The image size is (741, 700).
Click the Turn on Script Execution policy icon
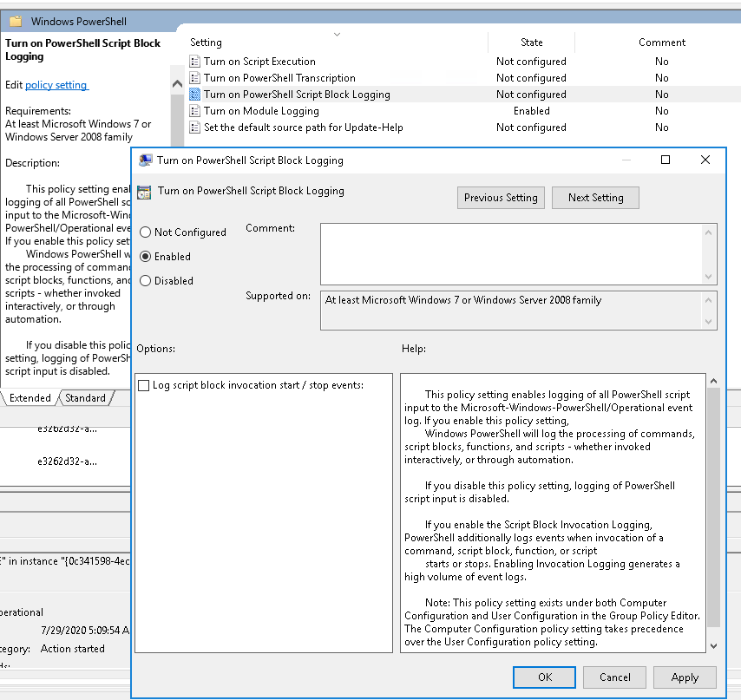tap(195, 62)
